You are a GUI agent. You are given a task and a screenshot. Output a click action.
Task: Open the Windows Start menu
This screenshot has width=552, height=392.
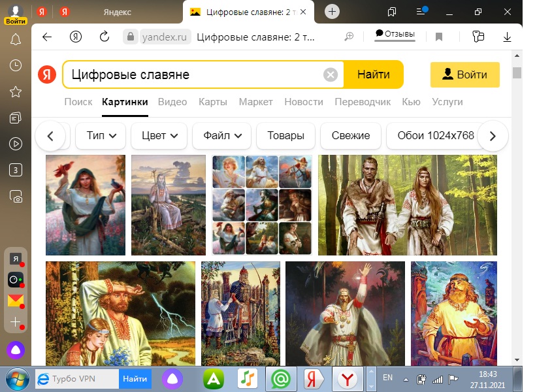(17, 380)
